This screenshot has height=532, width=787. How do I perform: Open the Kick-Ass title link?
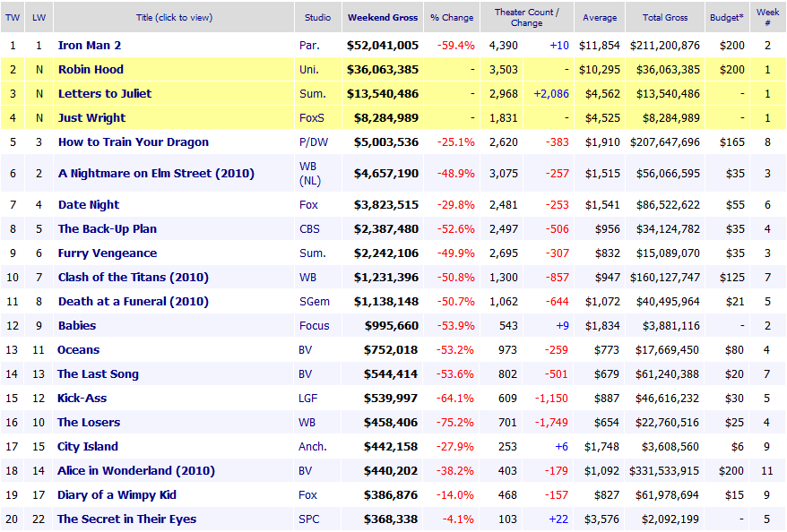pyautogui.click(x=82, y=399)
